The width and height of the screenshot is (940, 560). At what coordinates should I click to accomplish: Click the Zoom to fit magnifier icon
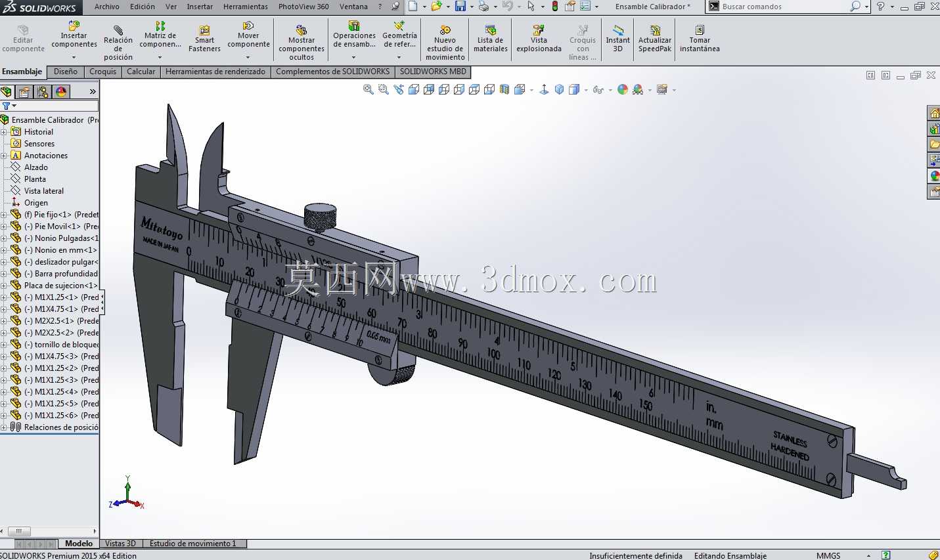pos(369,89)
